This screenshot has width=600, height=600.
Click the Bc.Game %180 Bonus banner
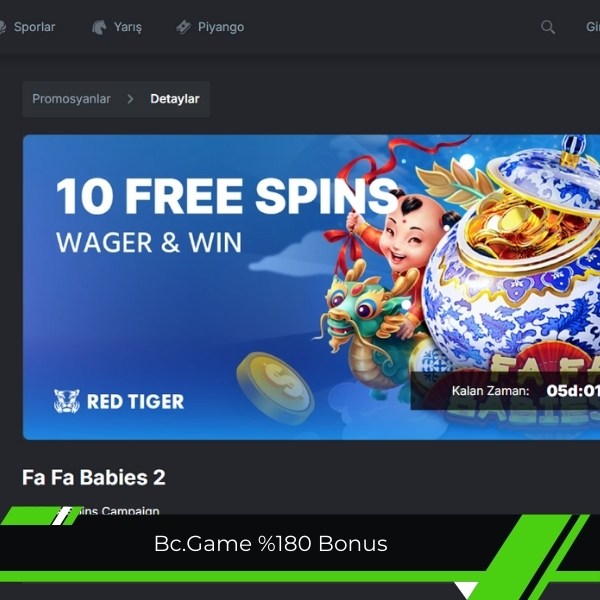271,543
